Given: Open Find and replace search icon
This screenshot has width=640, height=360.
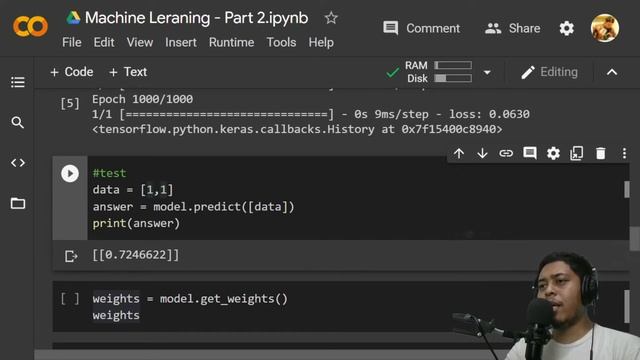Looking at the screenshot, I should coord(18,122).
